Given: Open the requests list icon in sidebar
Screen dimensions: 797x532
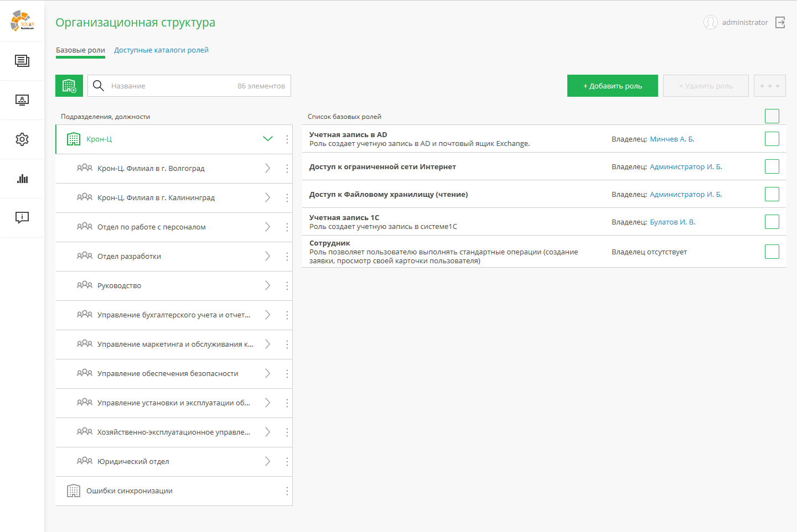Looking at the screenshot, I should pos(22,61).
